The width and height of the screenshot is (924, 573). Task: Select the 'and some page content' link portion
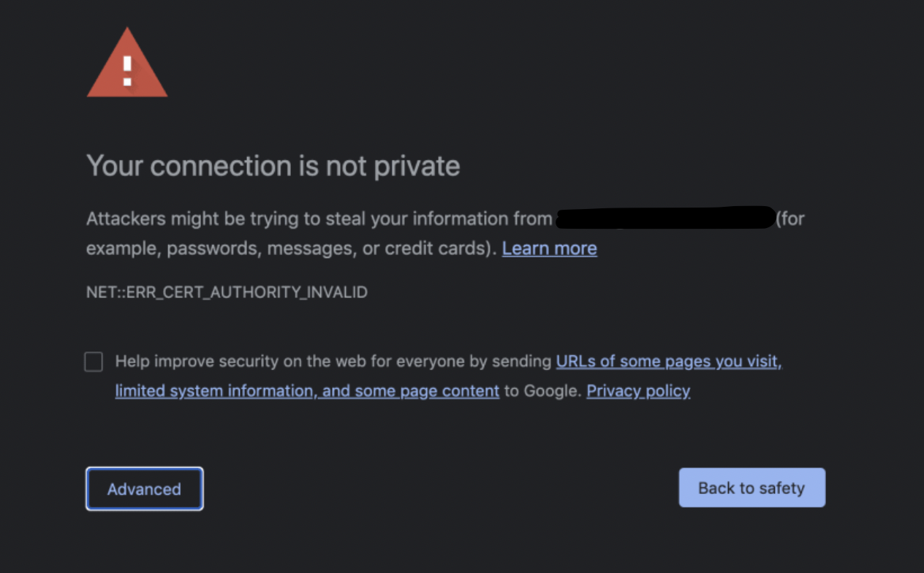click(411, 391)
